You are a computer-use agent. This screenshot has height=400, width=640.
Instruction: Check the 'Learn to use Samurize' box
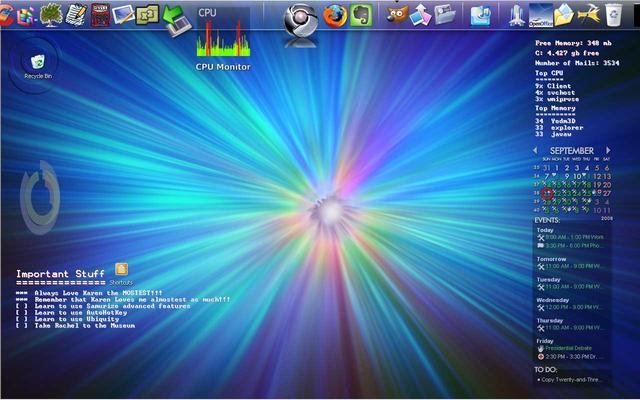21,305
